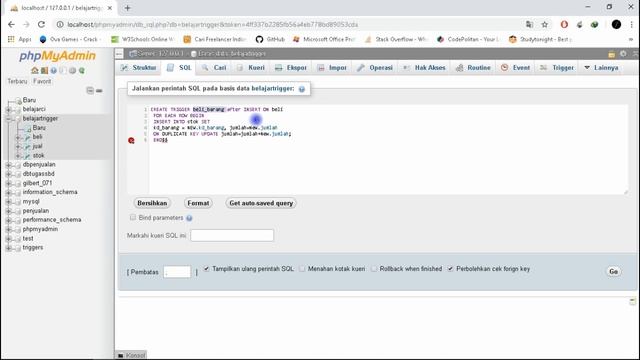The image size is (640, 360).
Task: Click the log out door icon beside Home
Action: pos(44,71)
